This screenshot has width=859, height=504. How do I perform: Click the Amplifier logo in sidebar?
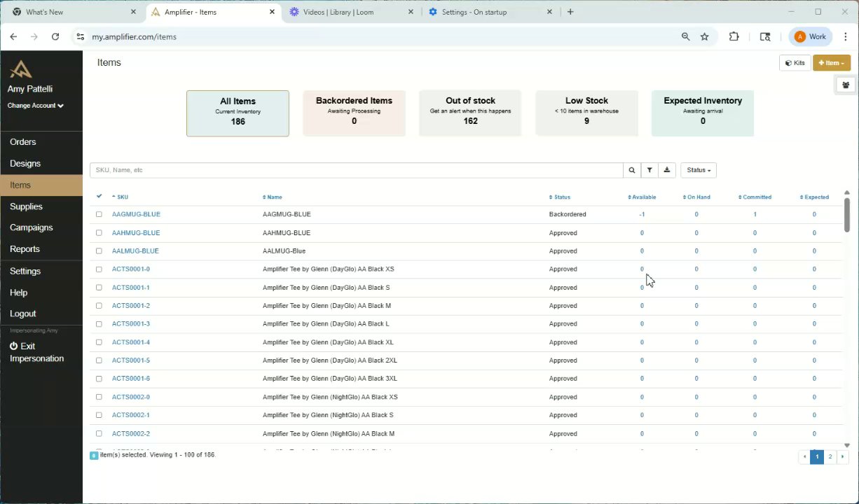click(21, 69)
